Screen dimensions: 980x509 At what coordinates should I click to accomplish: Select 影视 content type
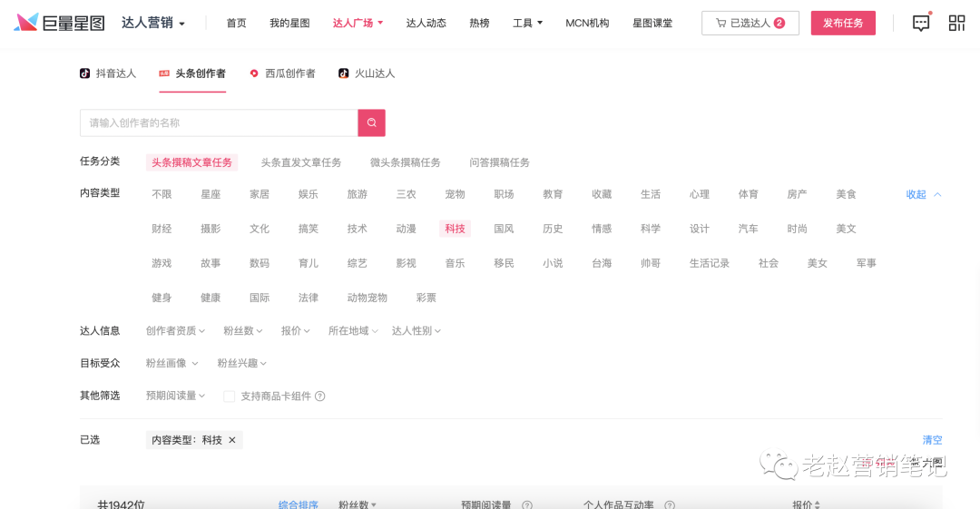(x=406, y=263)
